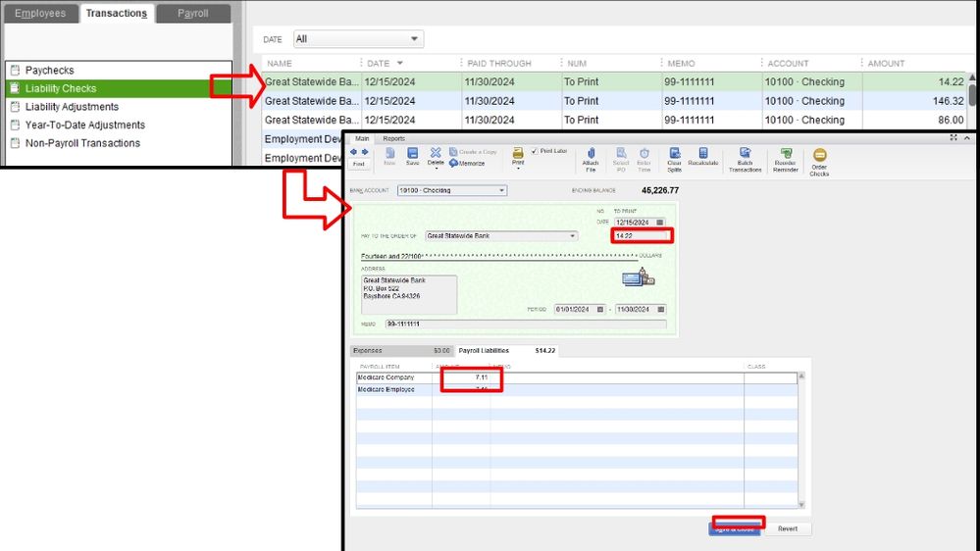Select the Main ribbon tab

point(362,138)
